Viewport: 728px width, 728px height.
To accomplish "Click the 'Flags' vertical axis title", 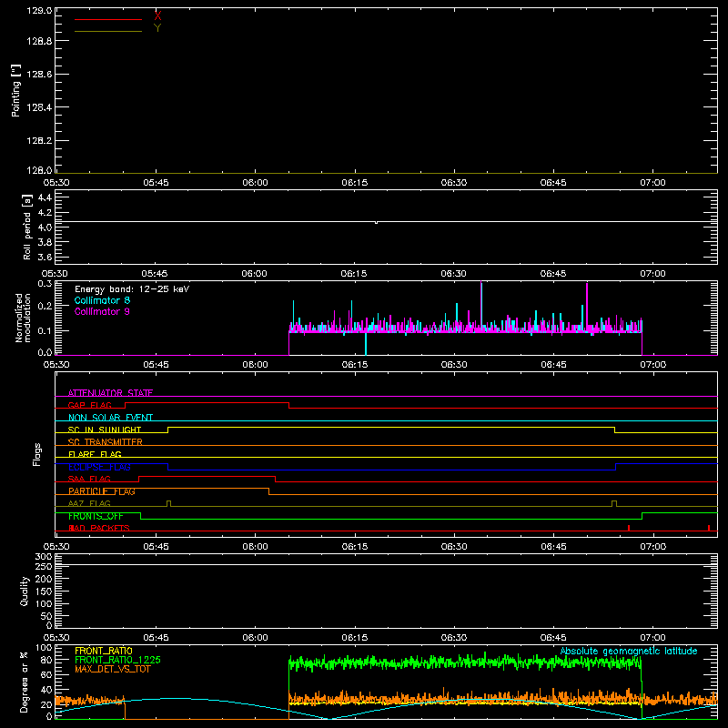I will click(x=36, y=454).
